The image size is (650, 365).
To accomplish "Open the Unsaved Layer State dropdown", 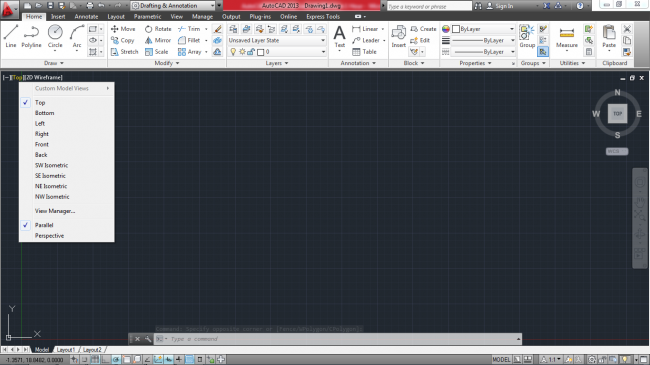I will [x=276, y=40].
